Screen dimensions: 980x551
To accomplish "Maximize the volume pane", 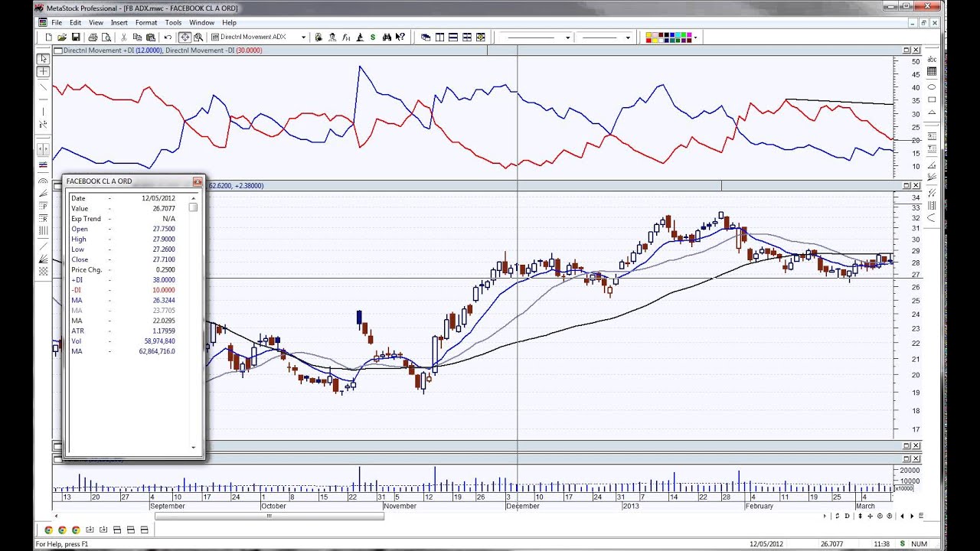I will click(906, 458).
